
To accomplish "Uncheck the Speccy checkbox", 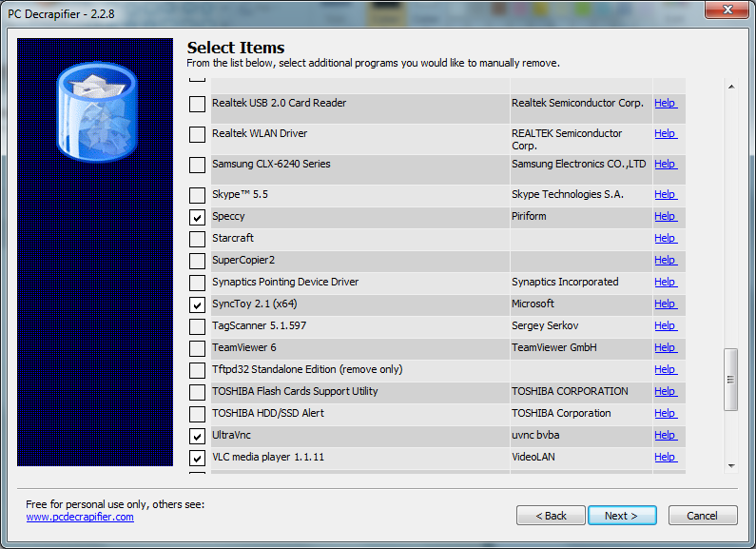I will (197, 217).
